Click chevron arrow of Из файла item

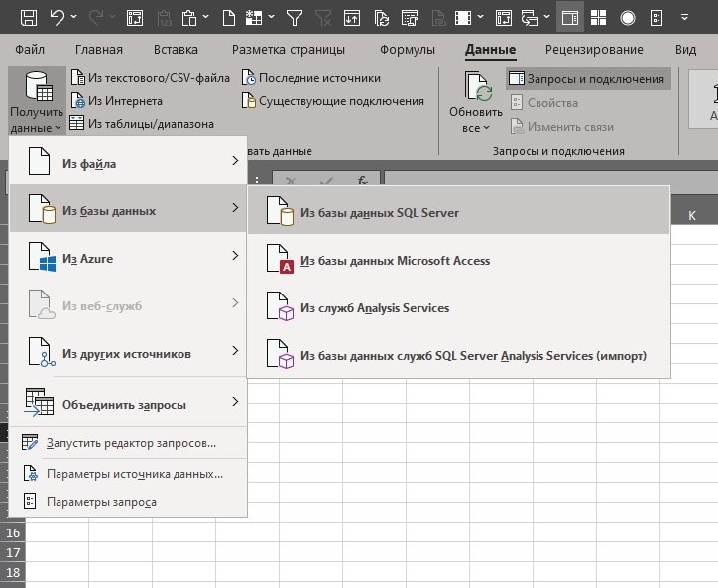235,161
